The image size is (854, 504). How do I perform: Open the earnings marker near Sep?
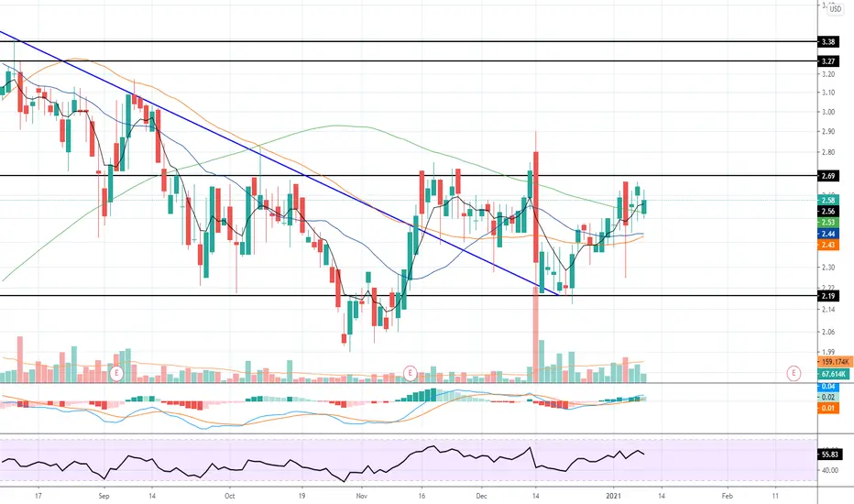pos(116,373)
